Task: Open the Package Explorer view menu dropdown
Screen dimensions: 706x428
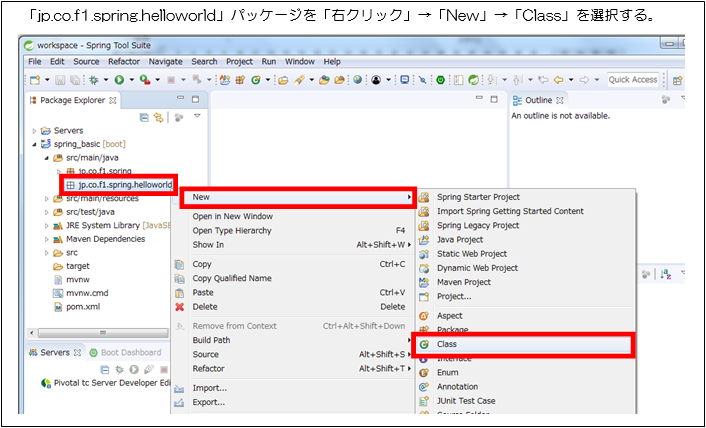Action: click(x=197, y=117)
